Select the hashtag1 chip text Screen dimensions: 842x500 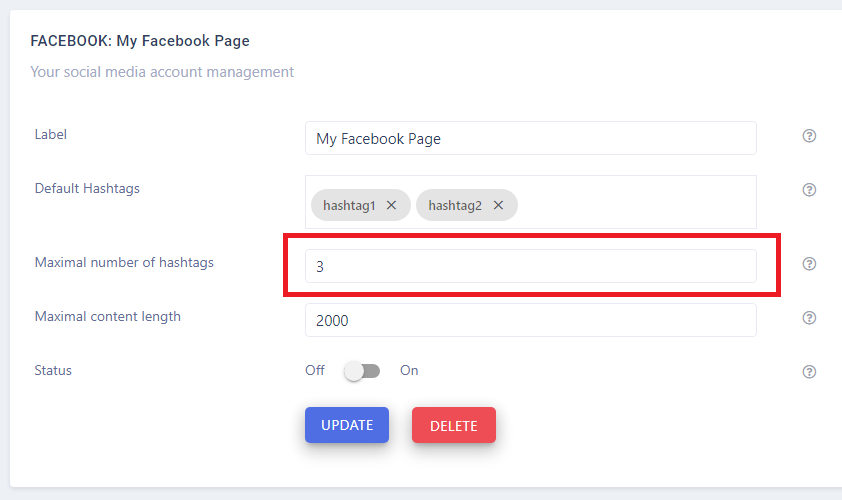coord(349,205)
